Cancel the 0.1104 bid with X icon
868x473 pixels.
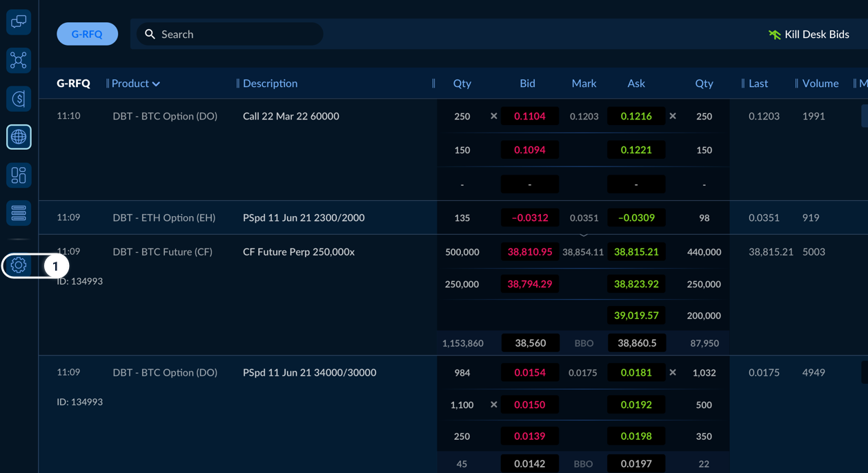(x=493, y=116)
